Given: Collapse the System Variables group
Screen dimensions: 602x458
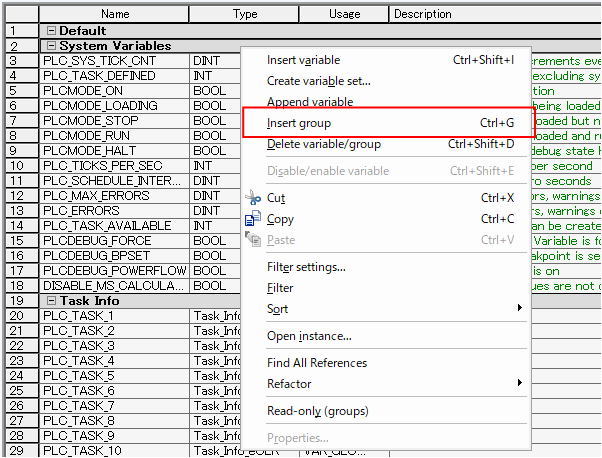Looking at the screenshot, I should pos(50,46).
